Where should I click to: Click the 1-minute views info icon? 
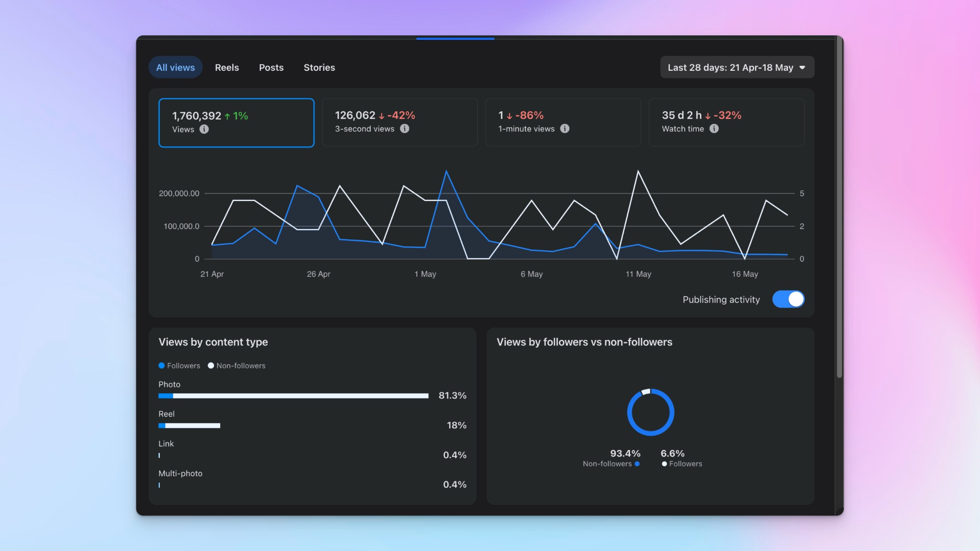coord(565,129)
